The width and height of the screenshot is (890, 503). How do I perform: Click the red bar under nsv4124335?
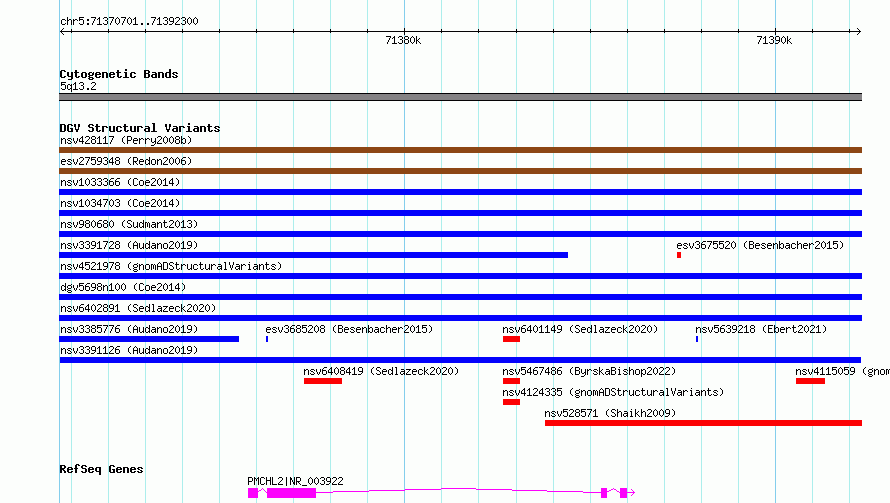[x=511, y=402]
